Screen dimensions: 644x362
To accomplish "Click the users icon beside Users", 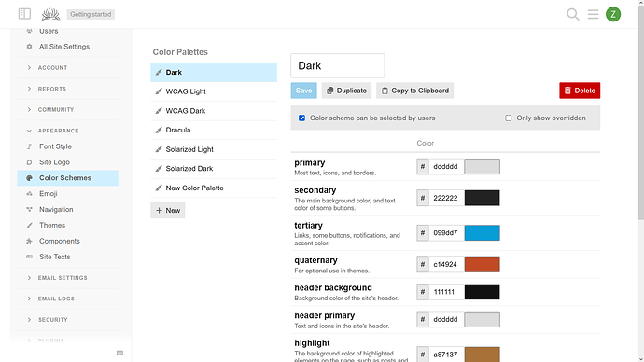I will pos(29,31).
